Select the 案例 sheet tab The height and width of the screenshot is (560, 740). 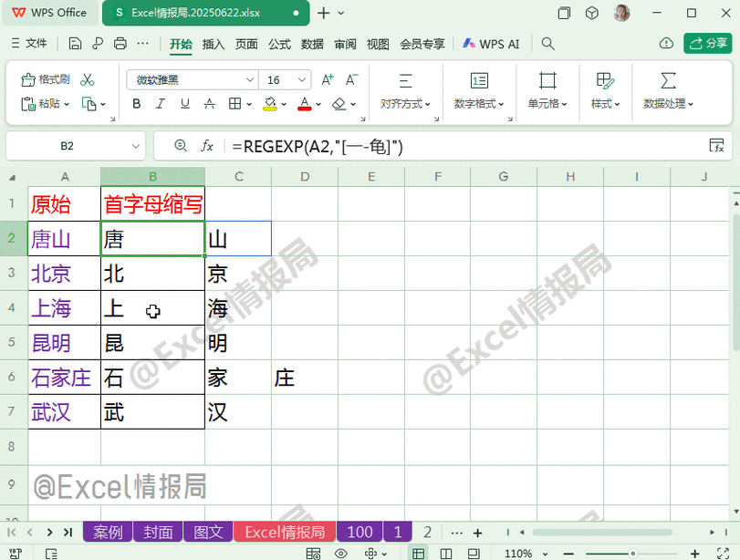pos(108,532)
